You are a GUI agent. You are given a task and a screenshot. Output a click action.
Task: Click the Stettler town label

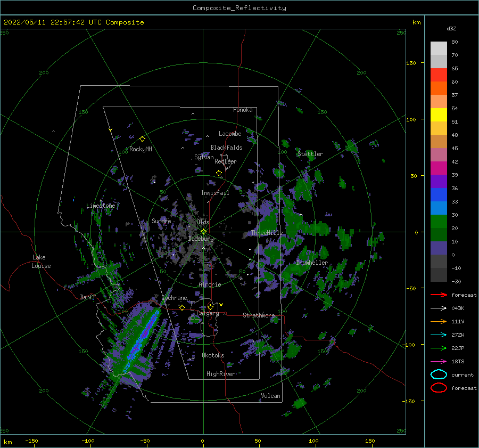click(x=310, y=154)
